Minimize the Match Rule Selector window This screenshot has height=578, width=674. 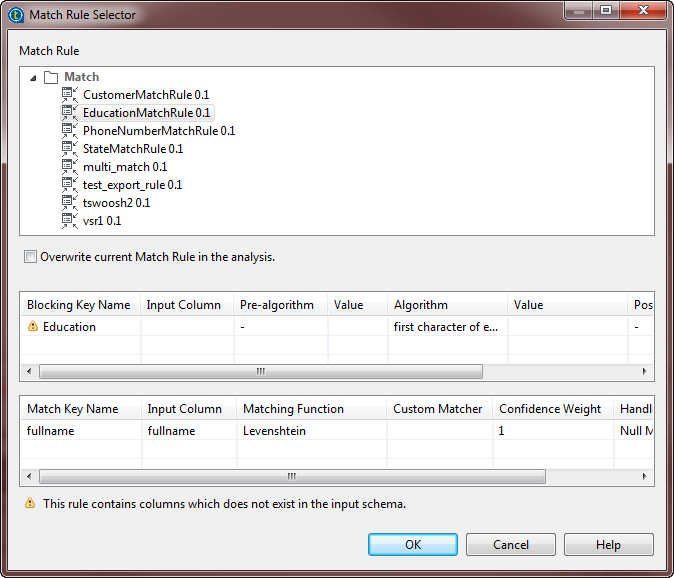pos(579,10)
